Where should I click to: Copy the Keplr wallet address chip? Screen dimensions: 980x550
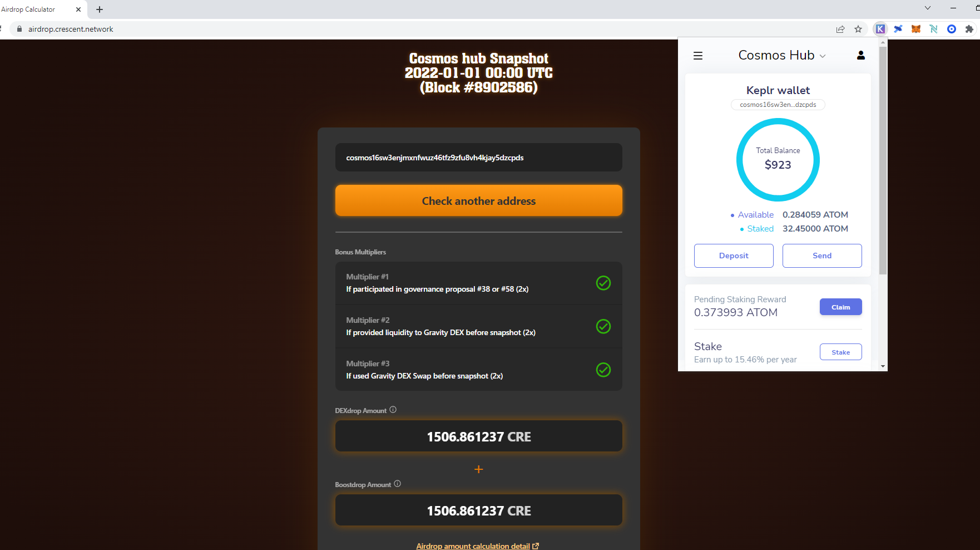pyautogui.click(x=778, y=105)
